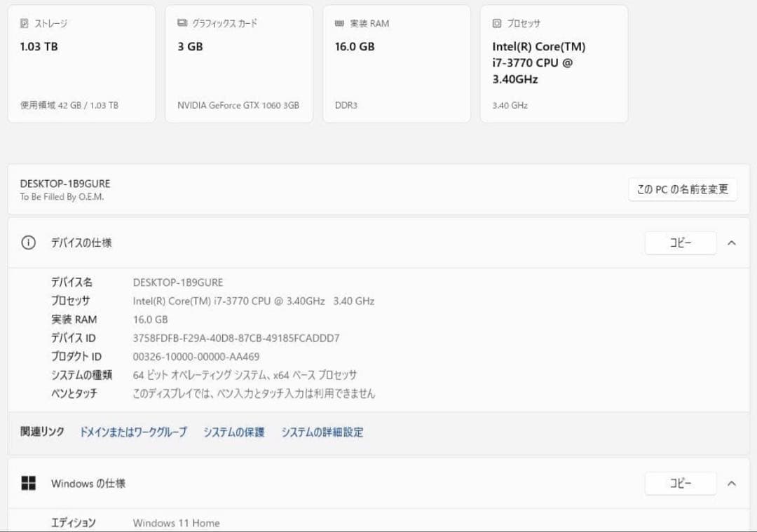Click the Windows logo beside Windows の仕様
The image size is (757, 532).
pyautogui.click(x=29, y=483)
